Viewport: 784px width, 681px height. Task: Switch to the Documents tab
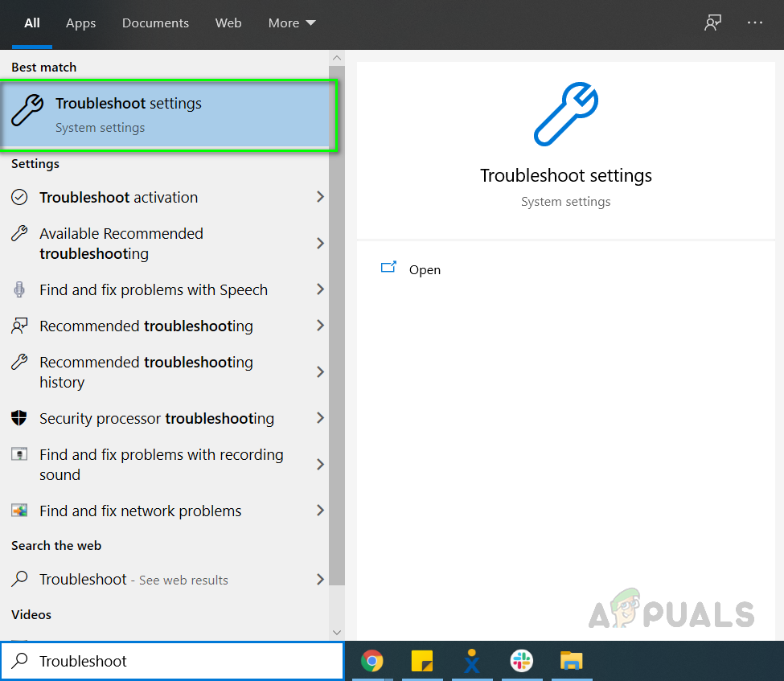coord(155,23)
